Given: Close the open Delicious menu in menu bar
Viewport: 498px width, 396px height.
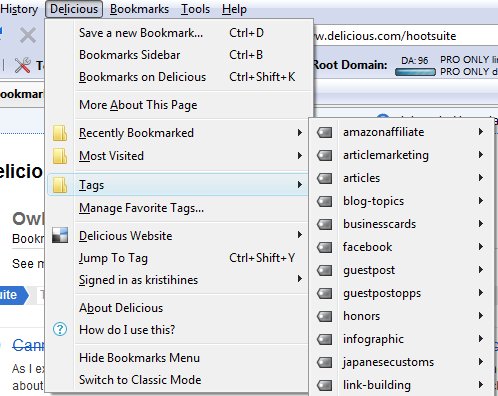Looking at the screenshot, I should point(74,9).
